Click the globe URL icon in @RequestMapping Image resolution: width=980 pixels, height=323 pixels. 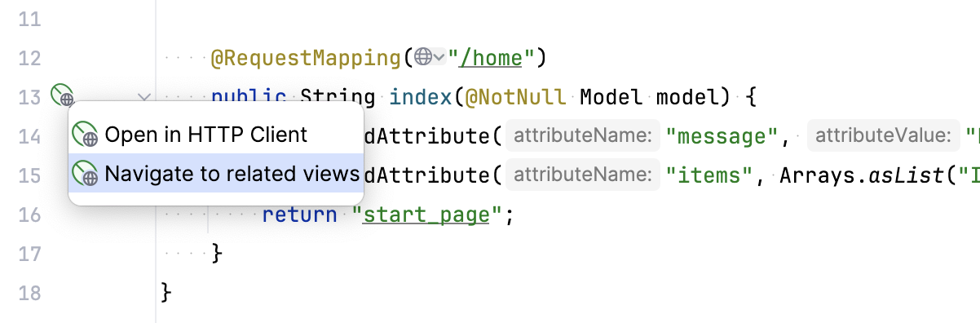[x=422, y=57]
